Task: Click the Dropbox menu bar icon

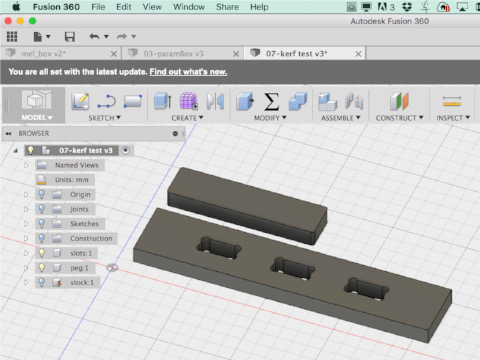Action: (x=407, y=7)
